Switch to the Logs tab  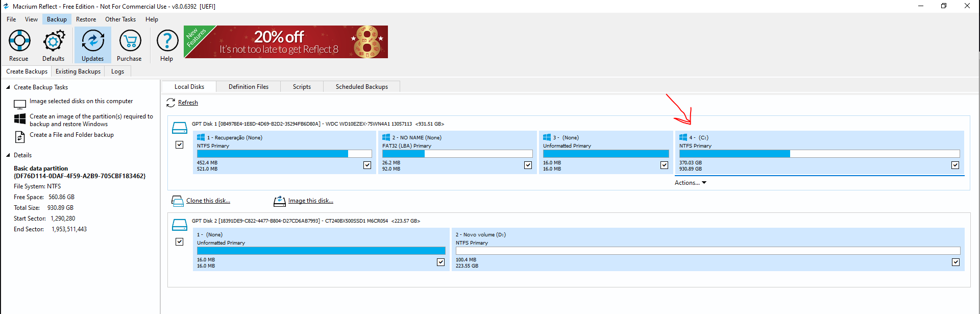click(x=117, y=71)
